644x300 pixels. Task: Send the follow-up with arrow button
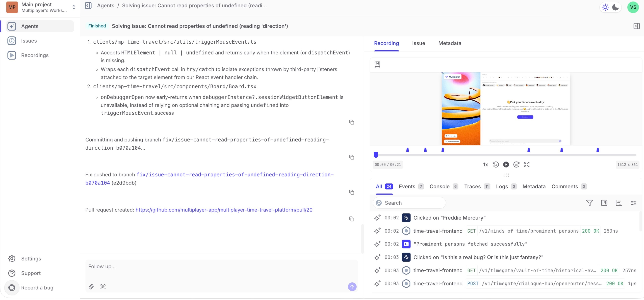click(x=352, y=287)
